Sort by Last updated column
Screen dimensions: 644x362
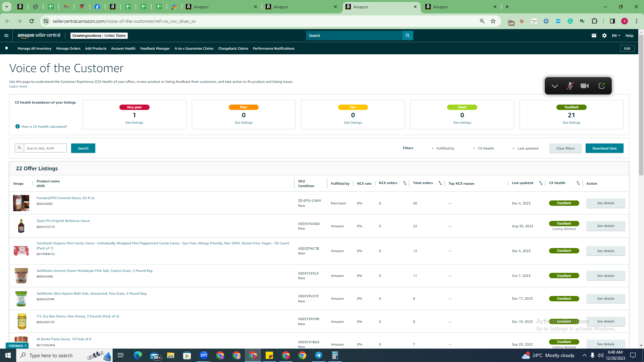[x=541, y=183]
